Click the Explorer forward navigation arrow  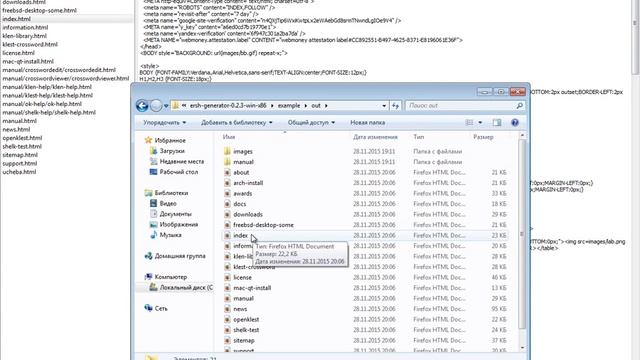(x=156, y=106)
